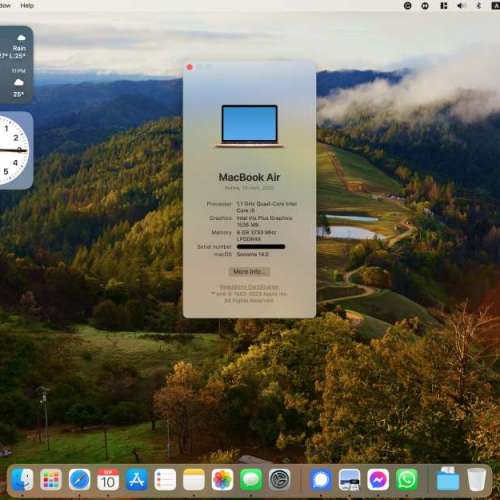
Task: Click the analog clock widget
Action: (x=16, y=151)
